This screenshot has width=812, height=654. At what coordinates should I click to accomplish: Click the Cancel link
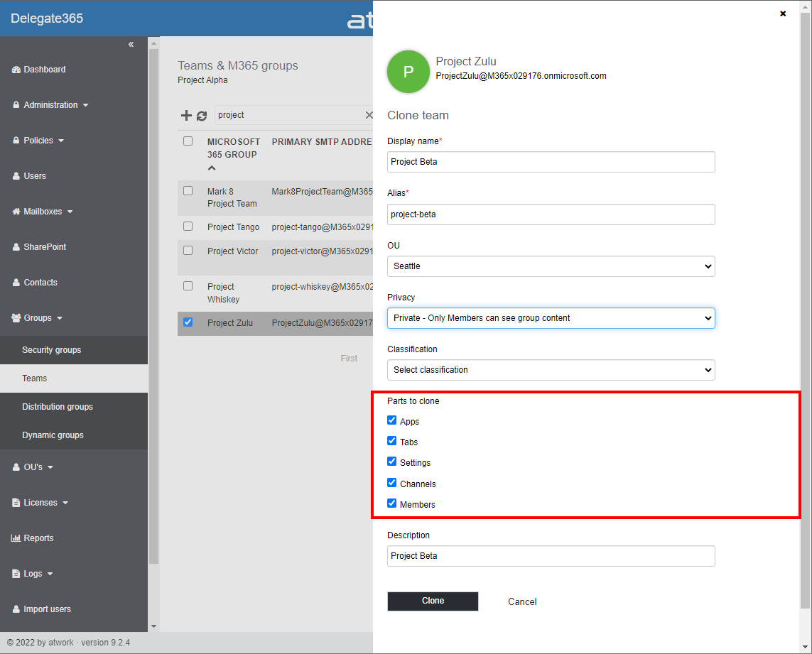(522, 601)
